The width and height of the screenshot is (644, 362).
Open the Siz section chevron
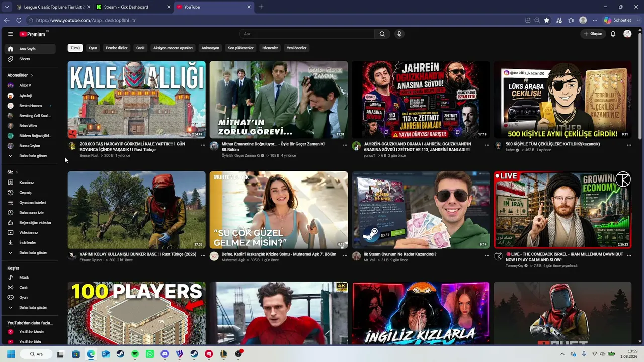coord(17,172)
